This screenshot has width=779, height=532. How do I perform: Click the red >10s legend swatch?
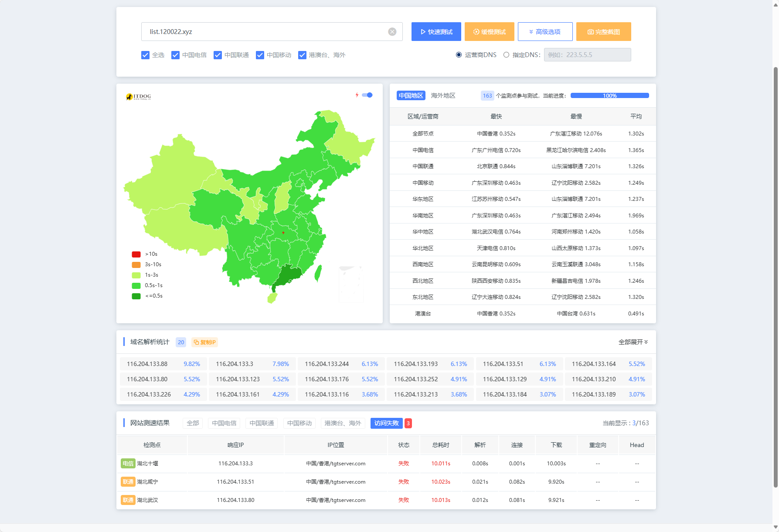pos(136,254)
